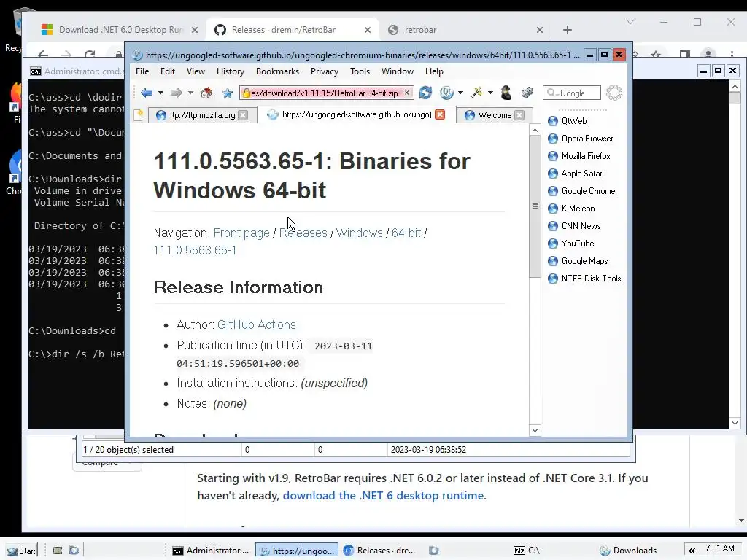The width and height of the screenshot is (747, 560).
Task: Close the Welcome tab in QtWeb
Action: pos(519,115)
